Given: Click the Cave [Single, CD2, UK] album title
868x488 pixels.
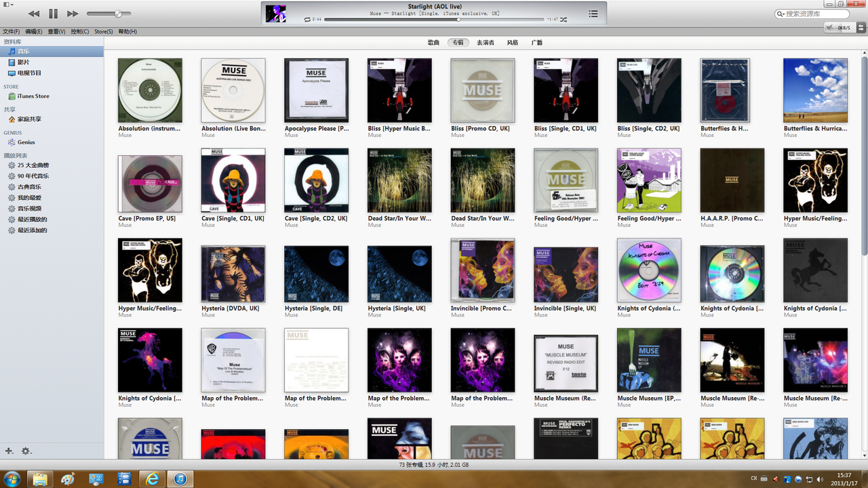Looking at the screenshot, I should point(316,218).
